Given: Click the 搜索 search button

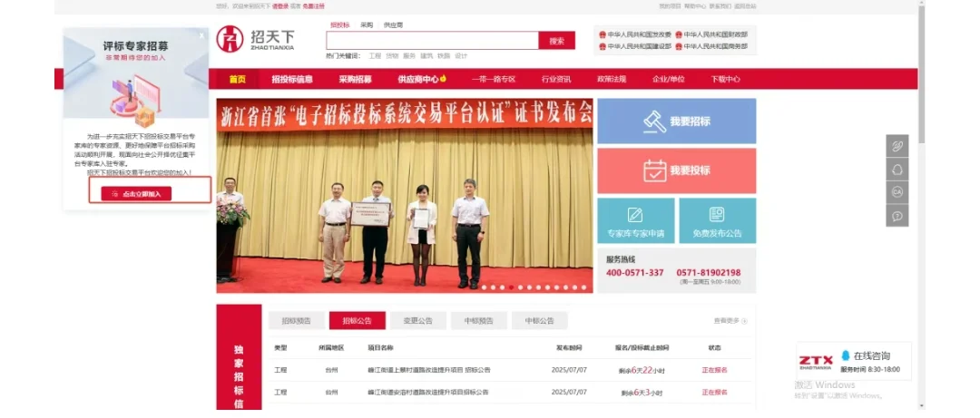Looking at the screenshot, I should tap(557, 41).
